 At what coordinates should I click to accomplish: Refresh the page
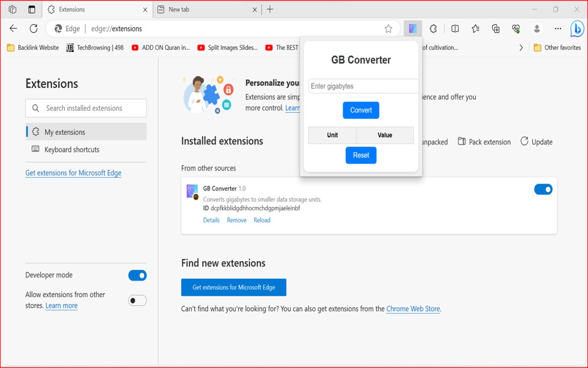(33, 28)
